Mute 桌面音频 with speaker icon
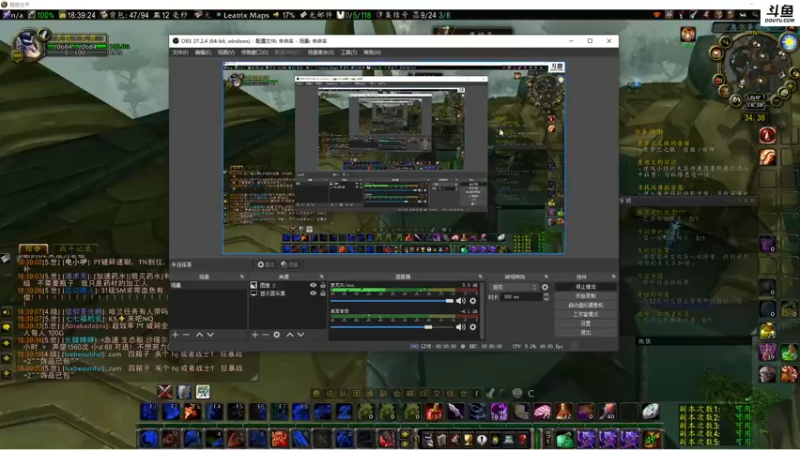The width and height of the screenshot is (800, 450). click(x=461, y=327)
